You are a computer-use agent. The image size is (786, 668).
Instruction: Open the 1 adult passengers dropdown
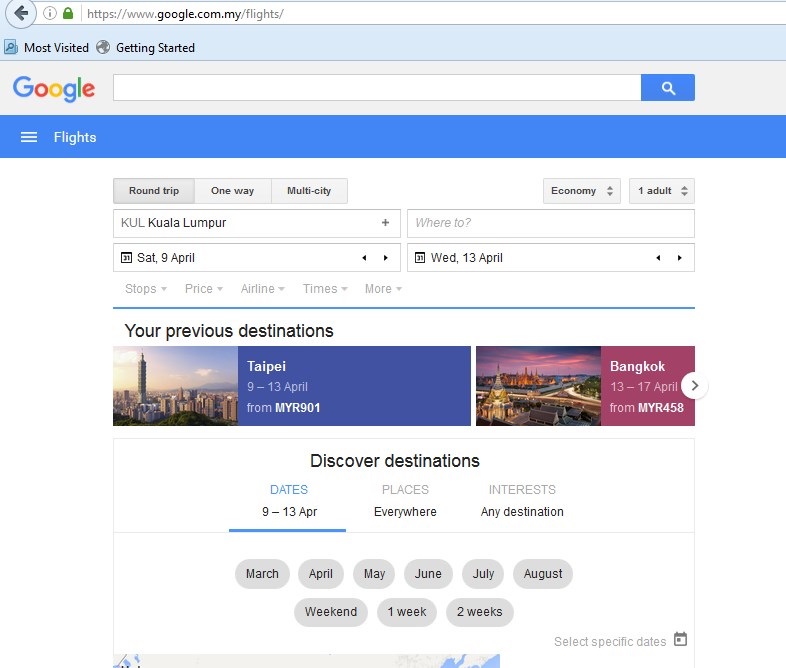[x=662, y=191]
